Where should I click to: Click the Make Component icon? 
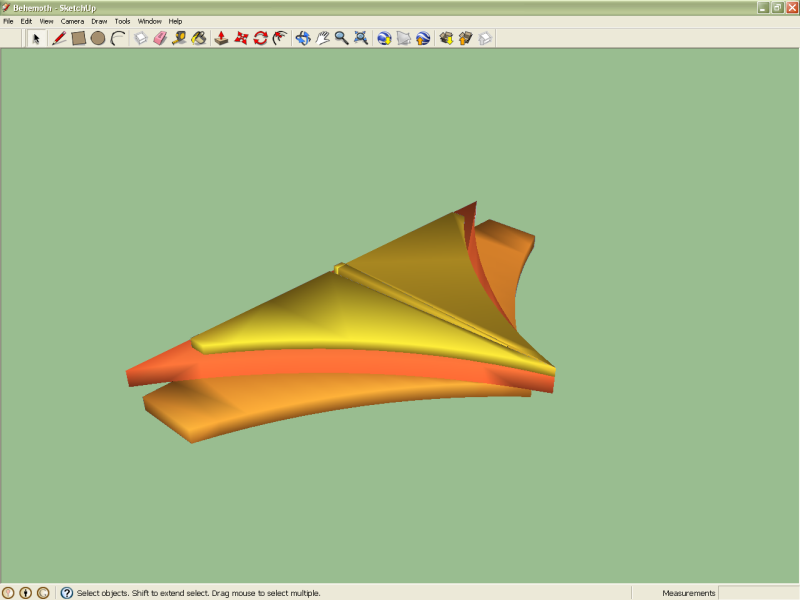tap(141, 38)
